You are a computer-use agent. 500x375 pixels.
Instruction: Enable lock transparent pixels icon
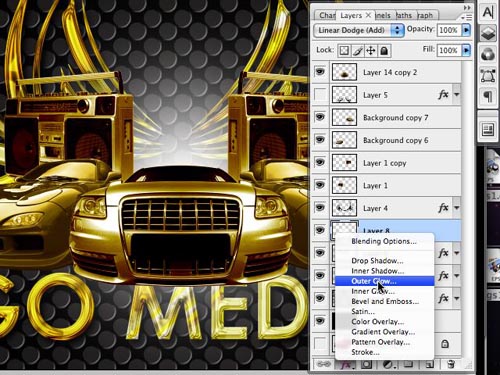(344, 51)
